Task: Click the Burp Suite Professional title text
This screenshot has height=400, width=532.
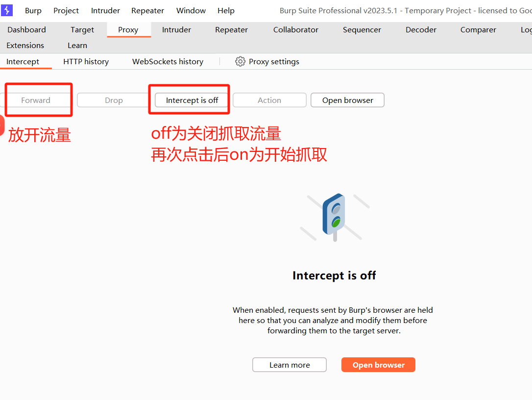Action: 406,10
